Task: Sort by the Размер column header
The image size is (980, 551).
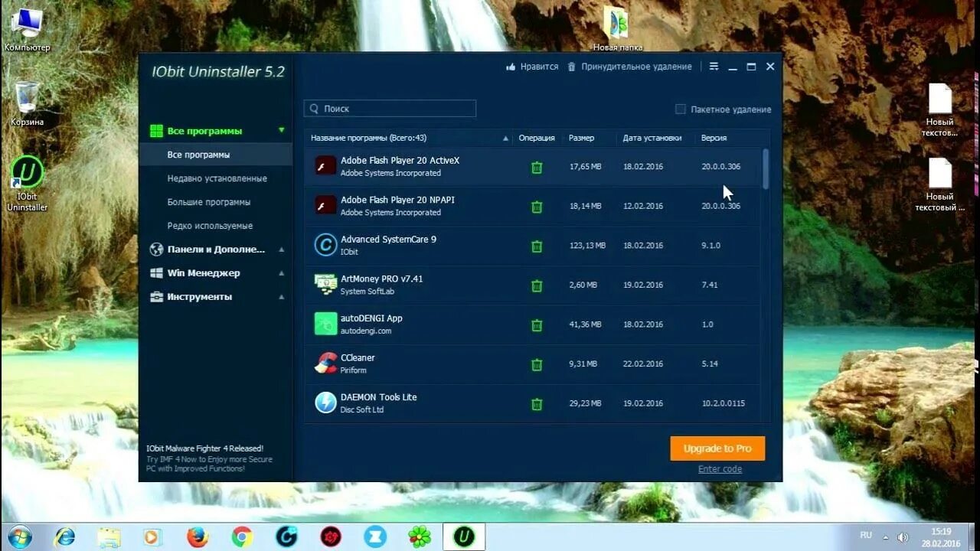Action: (x=581, y=138)
